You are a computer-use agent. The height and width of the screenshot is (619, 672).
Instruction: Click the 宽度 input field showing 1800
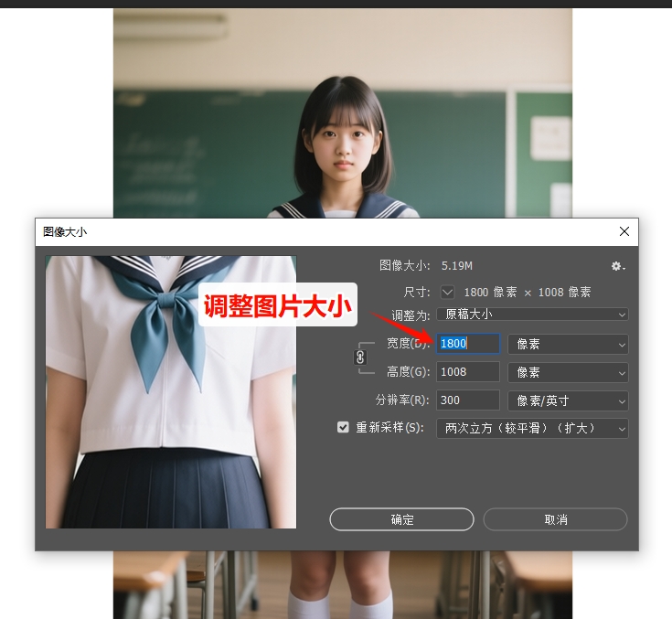pos(468,344)
